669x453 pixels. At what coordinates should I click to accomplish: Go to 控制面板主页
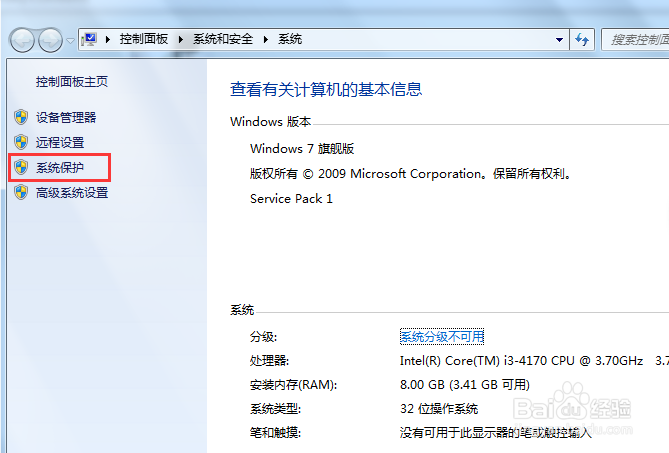coord(72,81)
